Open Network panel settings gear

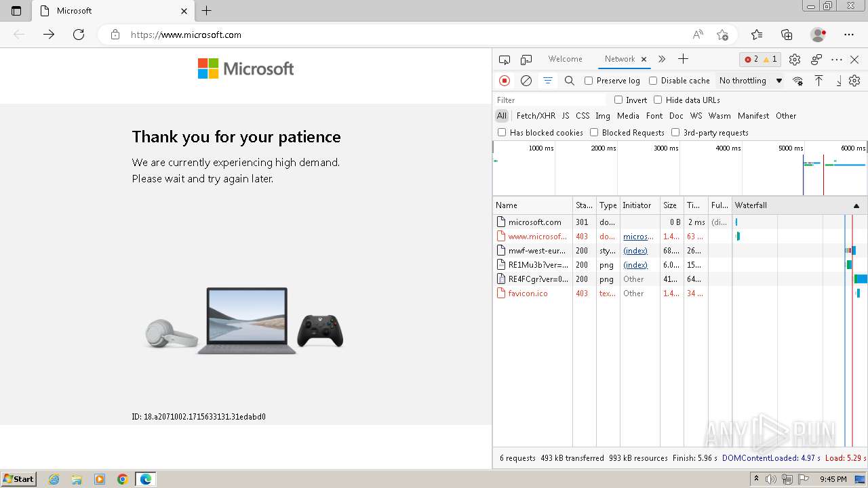coord(854,81)
